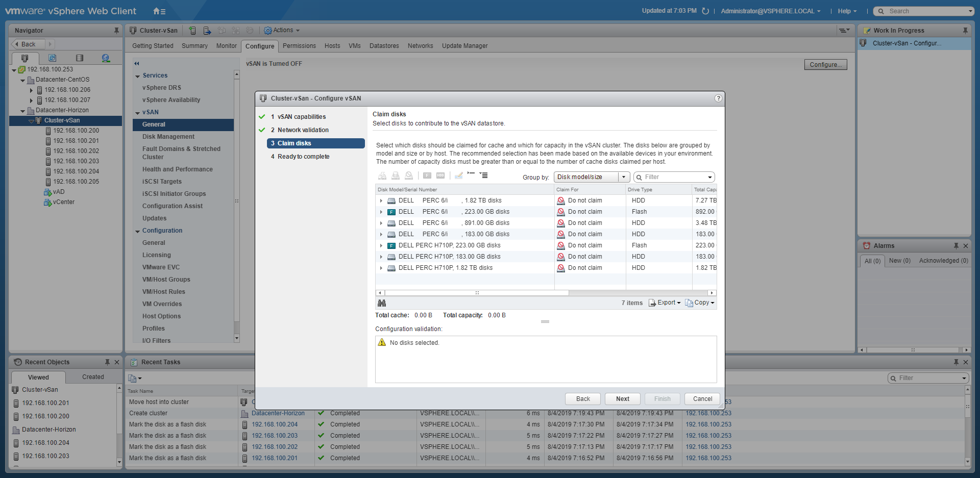The image size is (980, 478).
Task: Open help for the Configure vSAN dialog
Action: (x=718, y=98)
